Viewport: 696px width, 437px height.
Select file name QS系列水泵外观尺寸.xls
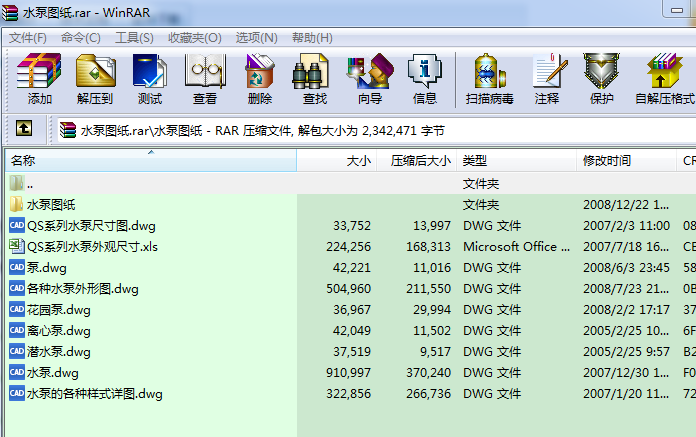92,247
